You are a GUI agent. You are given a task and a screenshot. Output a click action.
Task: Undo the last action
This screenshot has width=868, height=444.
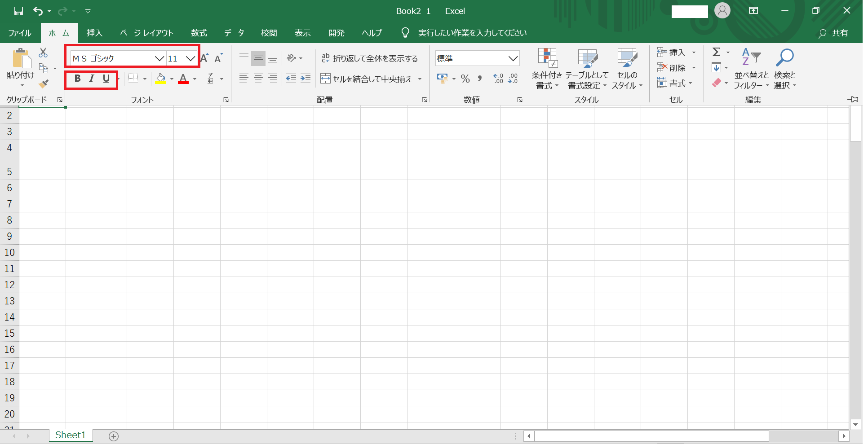[38, 11]
